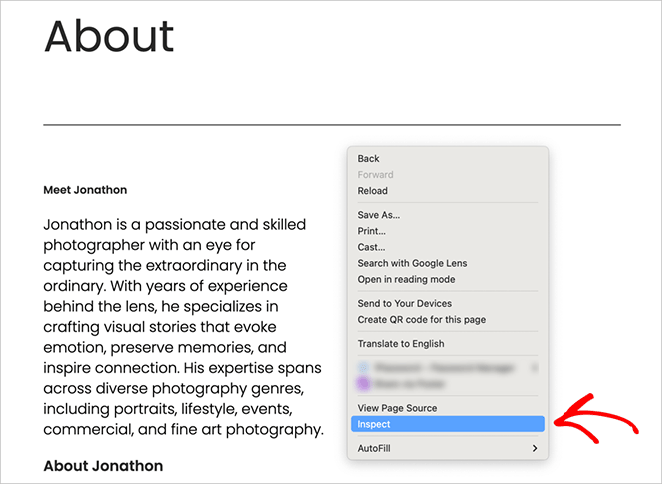This screenshot has width=662, height=484.
Task: Click the About page heading
Action: coord(109,37)
